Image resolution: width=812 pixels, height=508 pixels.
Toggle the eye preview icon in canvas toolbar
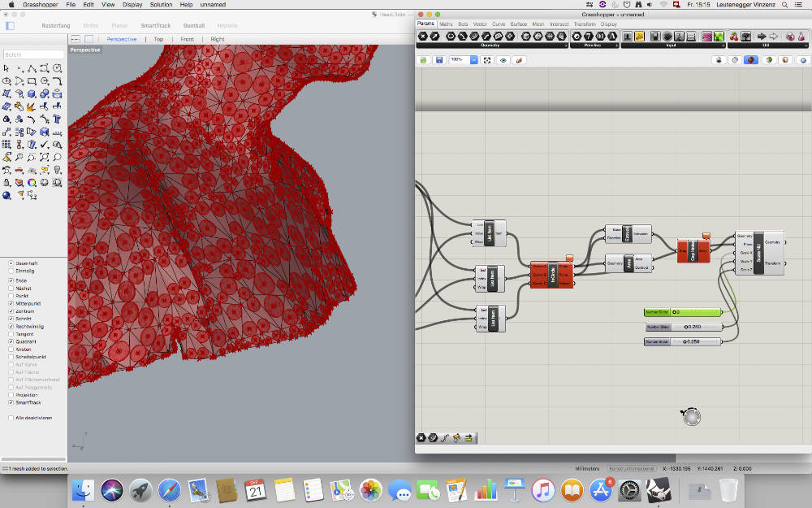click(503, 60)
